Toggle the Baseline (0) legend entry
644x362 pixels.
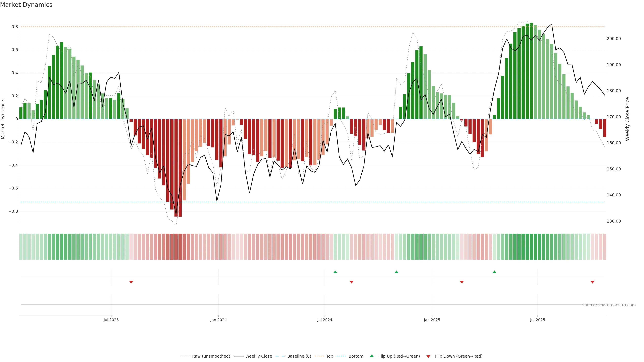299,356
